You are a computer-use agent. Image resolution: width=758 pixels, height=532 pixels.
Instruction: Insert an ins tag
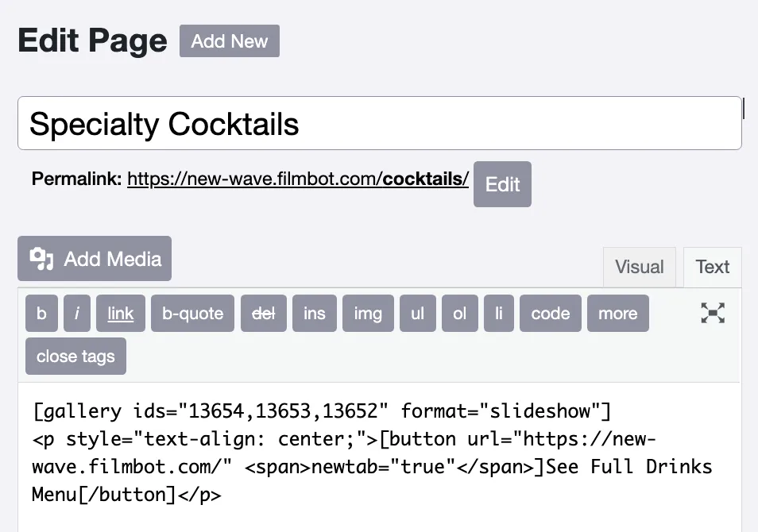click(314, 313)
